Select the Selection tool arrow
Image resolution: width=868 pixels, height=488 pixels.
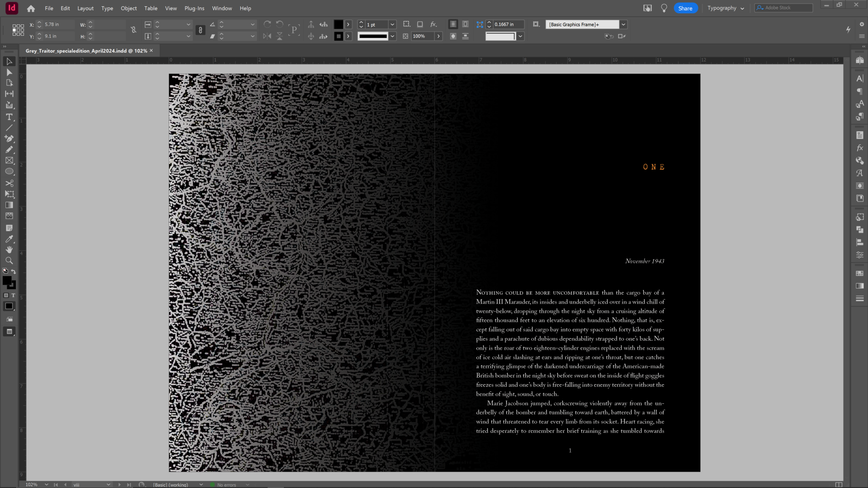pos(9,61)
